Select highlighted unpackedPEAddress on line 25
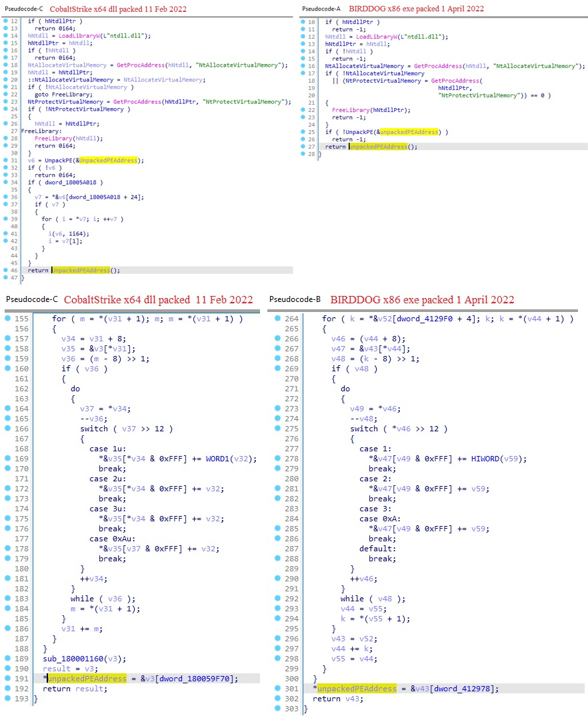This screenshot has height=716, width=588. (409, 132)
